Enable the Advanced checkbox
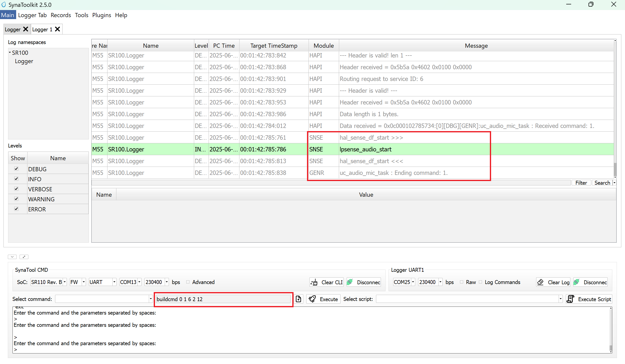Viewport: 625px width, 364px height. (x=188, y=282)
